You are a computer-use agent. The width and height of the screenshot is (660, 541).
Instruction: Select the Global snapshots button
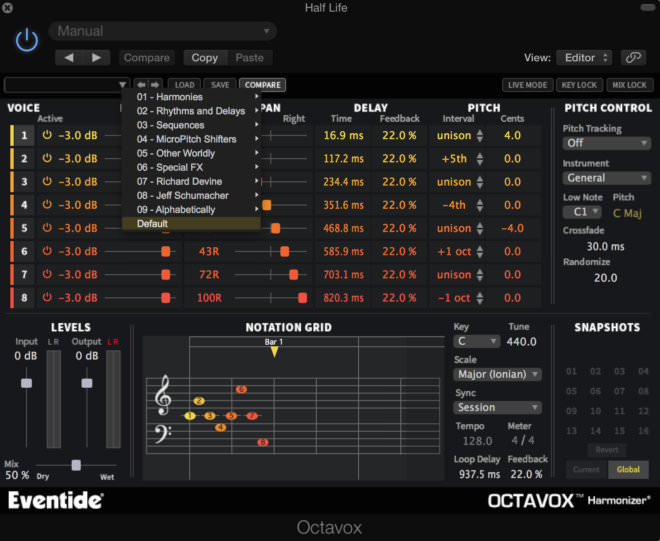click(x=628, y=469)
